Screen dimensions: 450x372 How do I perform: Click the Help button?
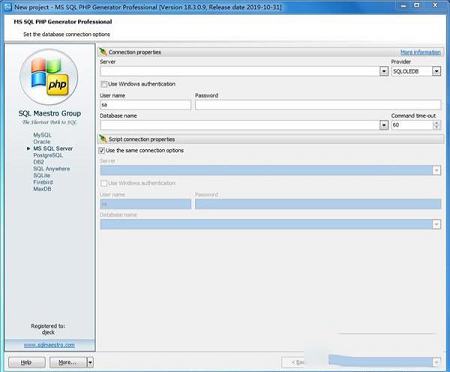pos(27,362)
